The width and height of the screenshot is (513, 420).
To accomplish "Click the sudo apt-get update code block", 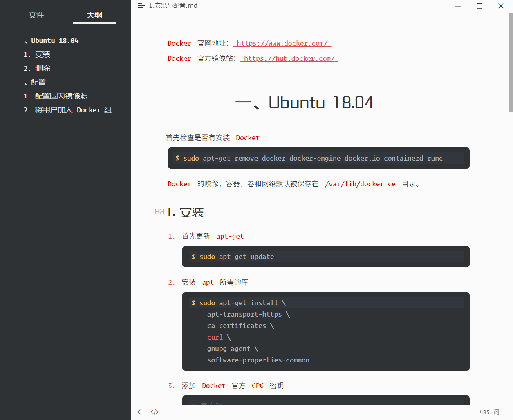I will pos(326,257).
